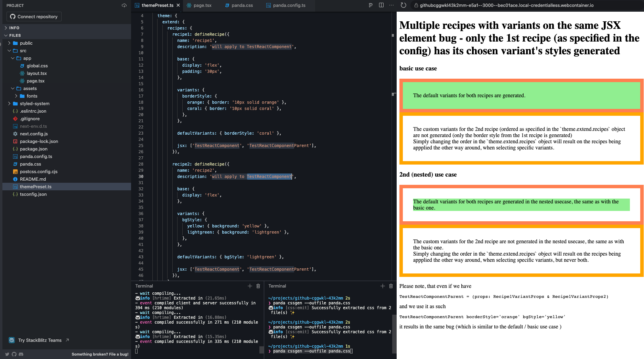This screenshot has width=644, height=359.
Task: Open StackBlitz's GitHub page via footer icon
Action: pos(14,354)
